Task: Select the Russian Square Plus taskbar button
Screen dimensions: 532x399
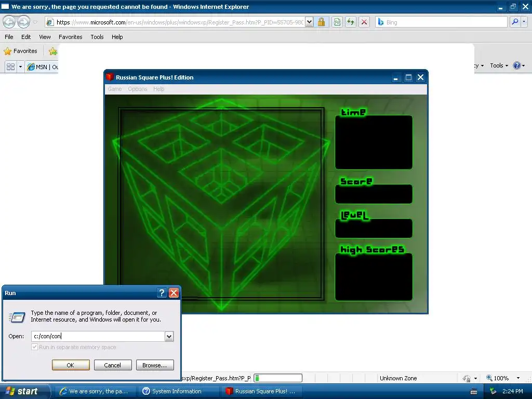Action: point(261,391)
